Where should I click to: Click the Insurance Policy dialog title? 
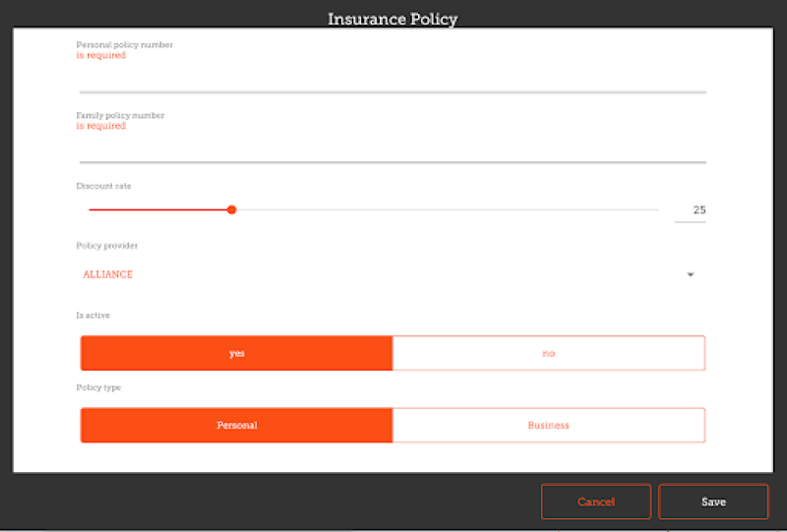[x=393, y=19]
